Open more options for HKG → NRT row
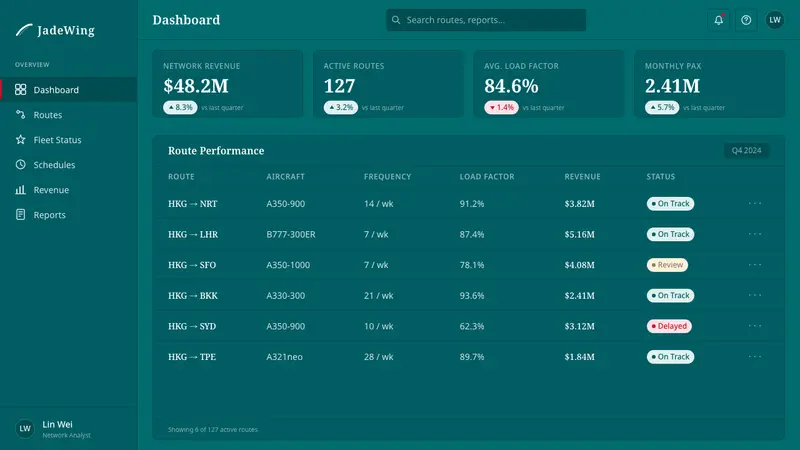Viewport: 800px width, 450px height. pos(755,204)
